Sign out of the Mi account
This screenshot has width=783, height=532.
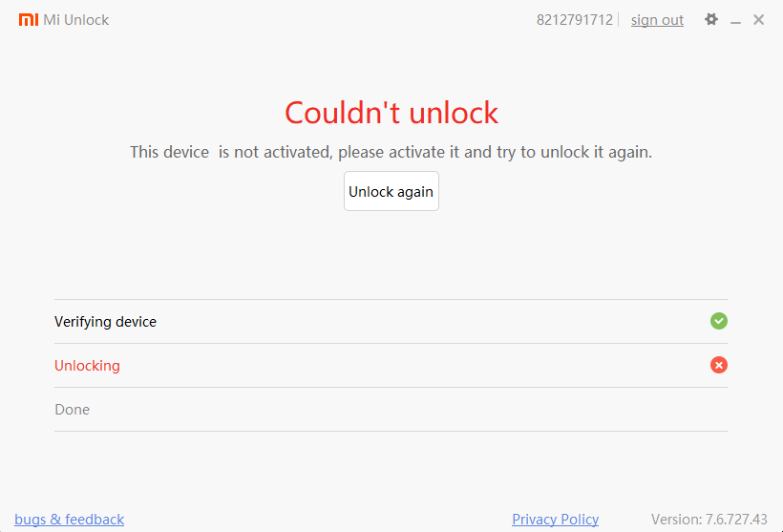point(657,20)
